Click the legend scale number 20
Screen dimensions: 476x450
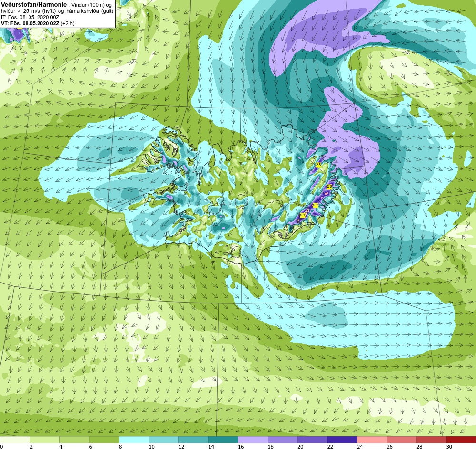(300, 447)
